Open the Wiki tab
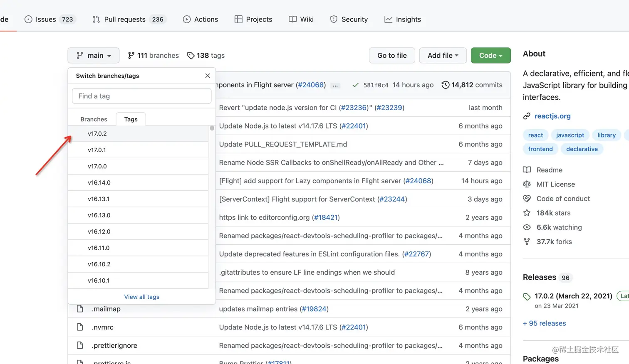The image size is (629, 364). [x=301, y=19]
